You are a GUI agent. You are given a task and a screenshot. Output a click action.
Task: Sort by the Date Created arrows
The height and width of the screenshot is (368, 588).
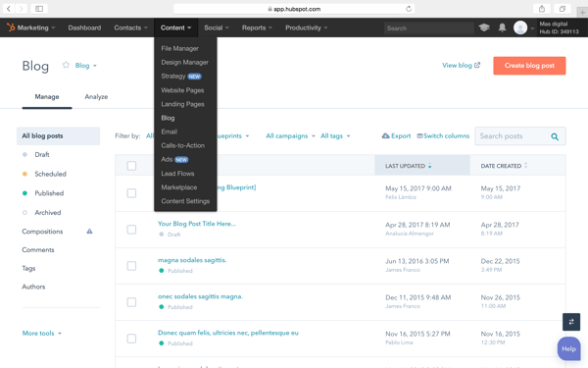525,165
